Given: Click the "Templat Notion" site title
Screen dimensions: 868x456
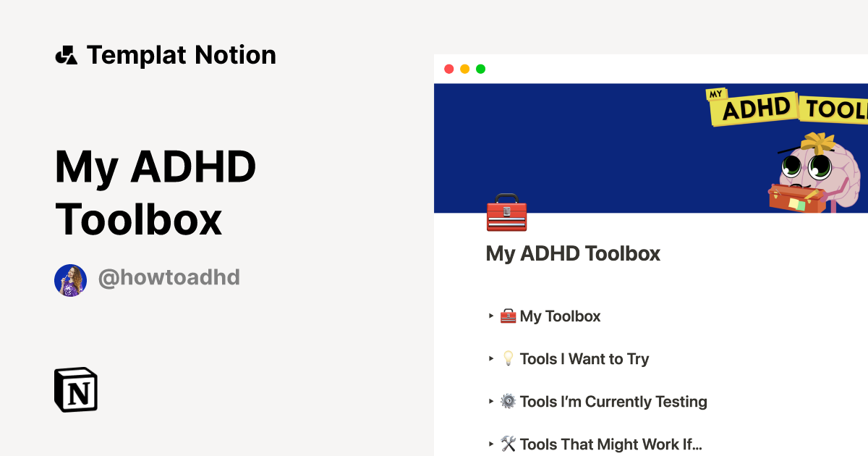Looking at the screenshot, I should 181,54.
